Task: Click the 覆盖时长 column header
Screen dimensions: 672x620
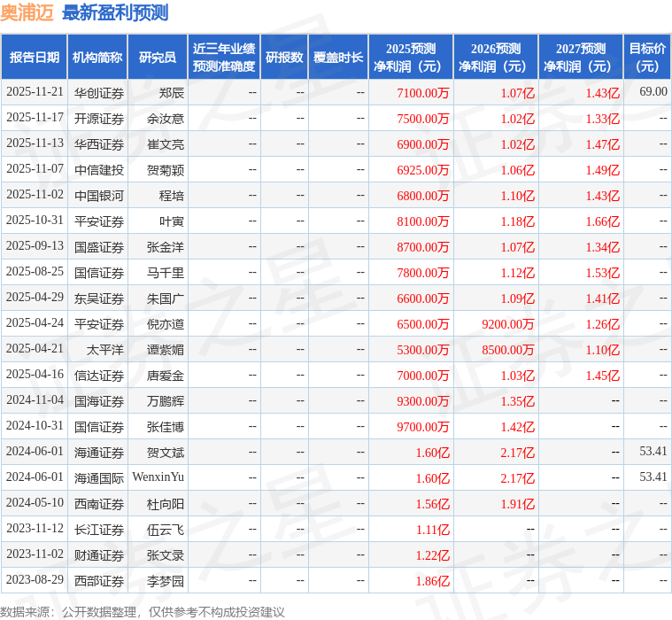Action: point(338,58)
